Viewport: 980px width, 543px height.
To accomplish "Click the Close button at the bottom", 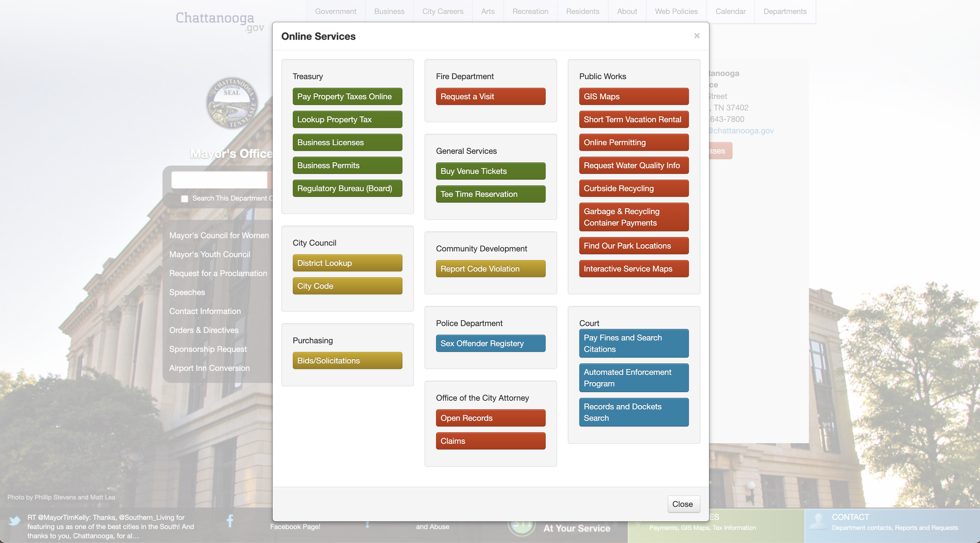I will coord(683,504).
